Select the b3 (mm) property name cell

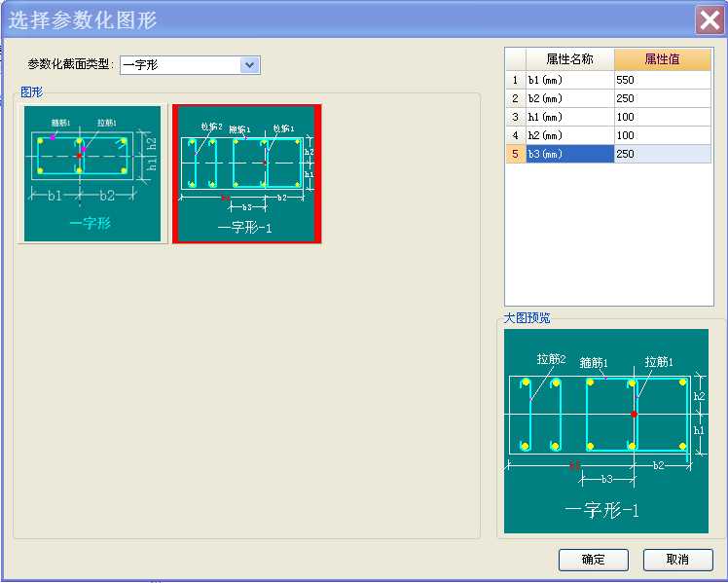point(569,154)
